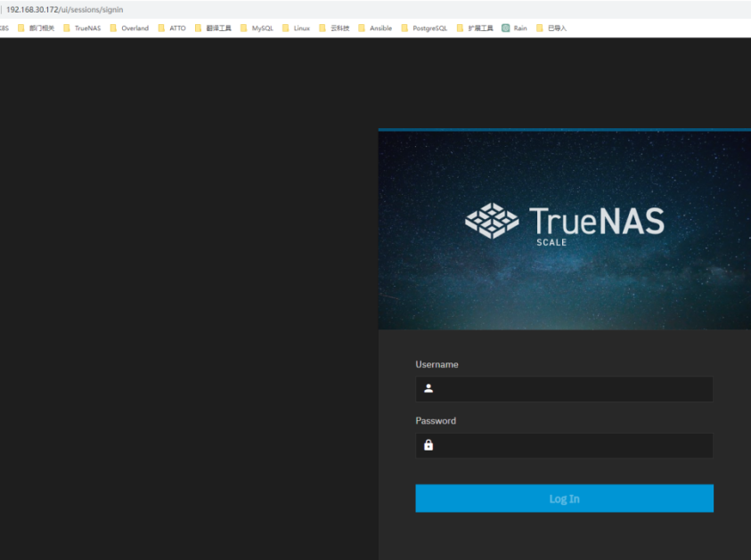Open the Ansible bookmark folder
The width and height of the screenshot is (751, 560).
[375, 28]
